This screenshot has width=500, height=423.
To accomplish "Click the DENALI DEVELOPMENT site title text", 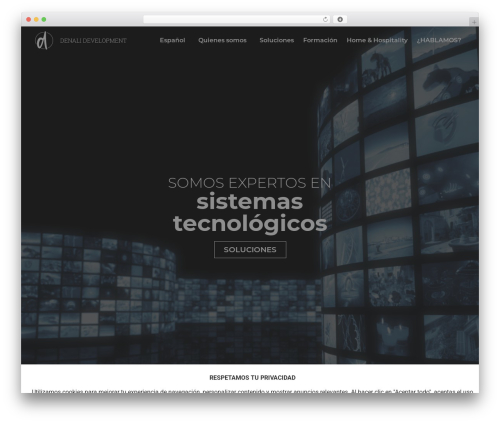I will [93, 41].
